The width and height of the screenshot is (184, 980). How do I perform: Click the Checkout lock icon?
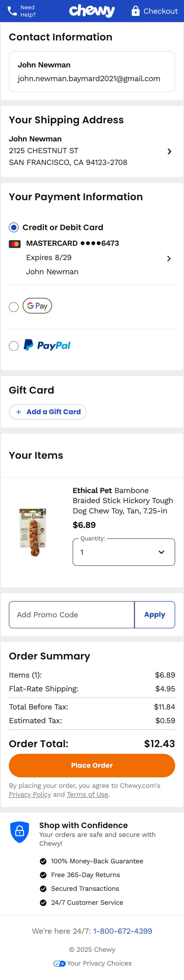tap(135, 11)
